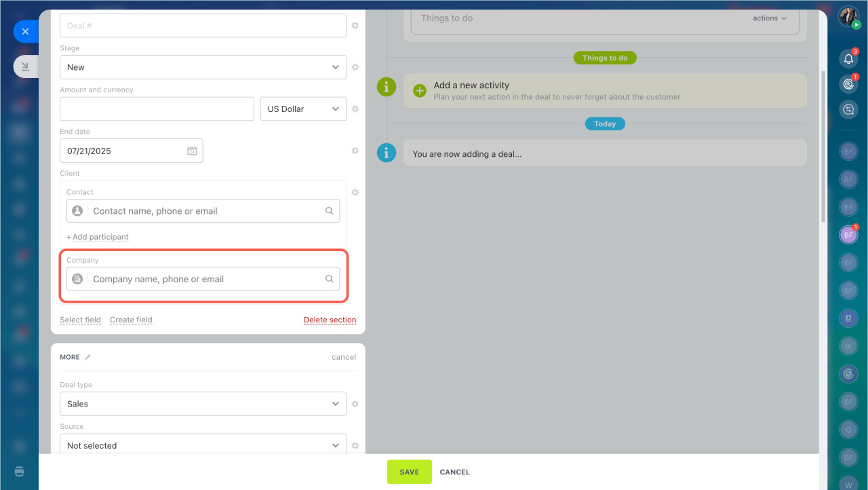Click search magnifier in Contact field
The width and height of the screenshot is (868, 490).
pos(330,211)
